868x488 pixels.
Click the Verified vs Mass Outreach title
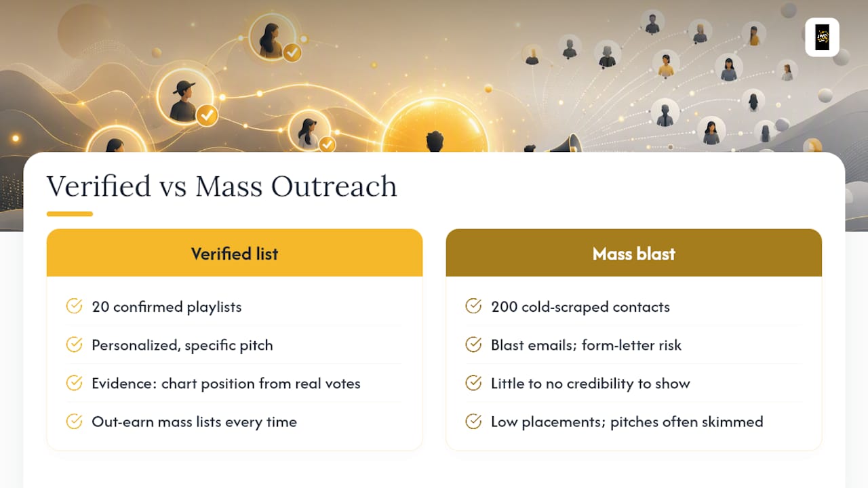(x=222, y=186)
